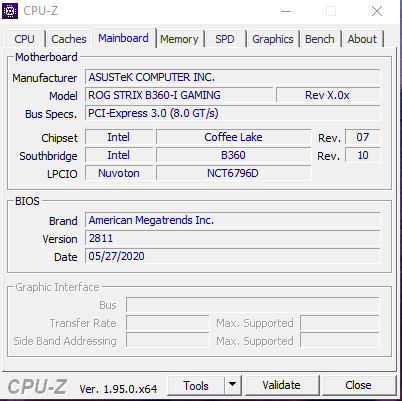The width and height of the screenshot is (402, 401).
Task: Click the motherboard Model field
Action: click(179, 95)
